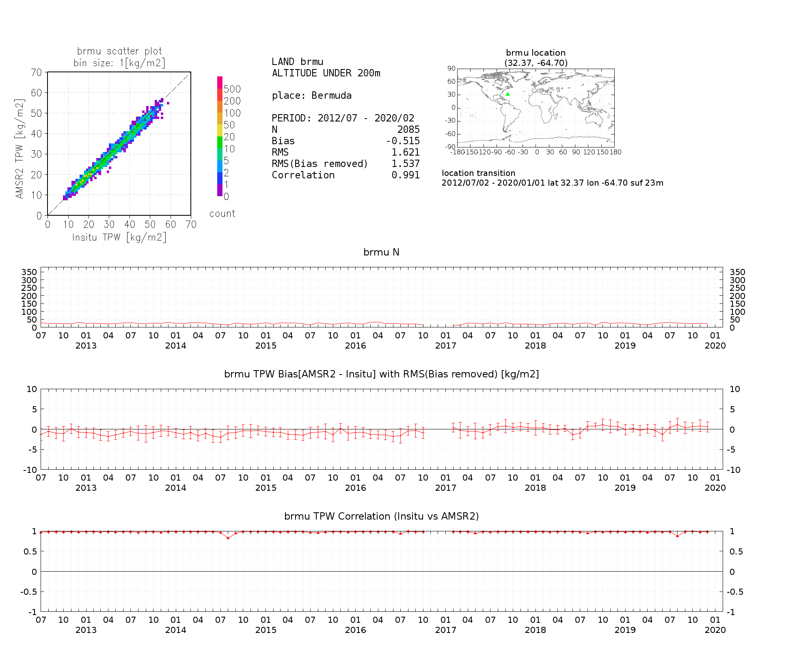Click the 'LAND brmu' heading
Image resolution: width=812 pixels, height=650 pixels.
tap(298, 62)
